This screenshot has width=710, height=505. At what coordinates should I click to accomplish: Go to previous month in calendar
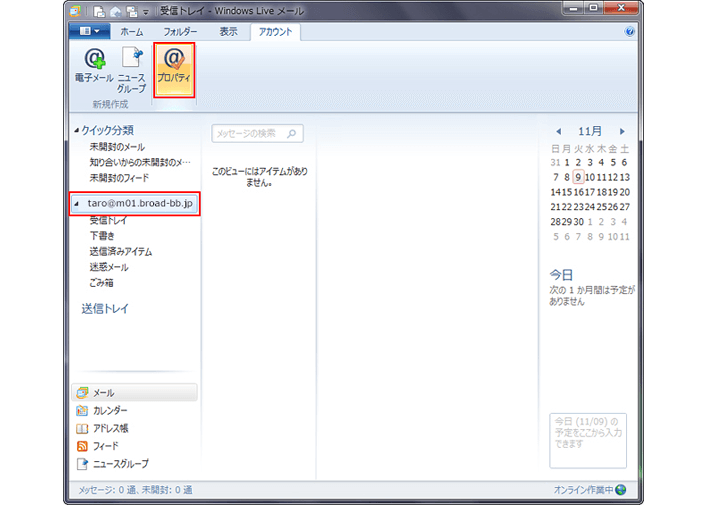tap(559, 131)
